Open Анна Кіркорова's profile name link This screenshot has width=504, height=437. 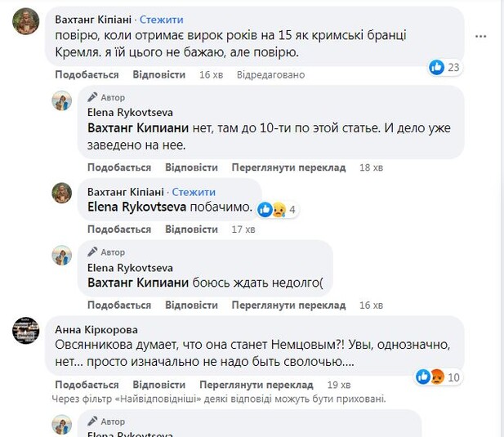[x=91, y=329]
